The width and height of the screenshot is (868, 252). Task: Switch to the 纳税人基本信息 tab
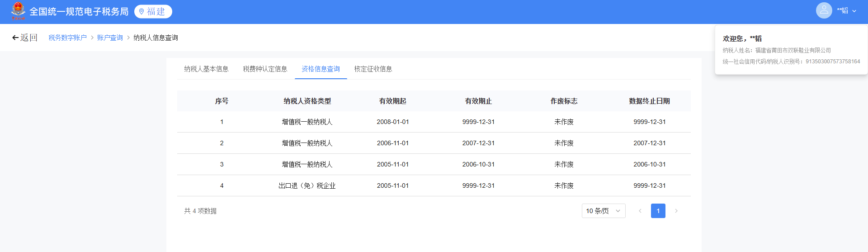[206, 69]
